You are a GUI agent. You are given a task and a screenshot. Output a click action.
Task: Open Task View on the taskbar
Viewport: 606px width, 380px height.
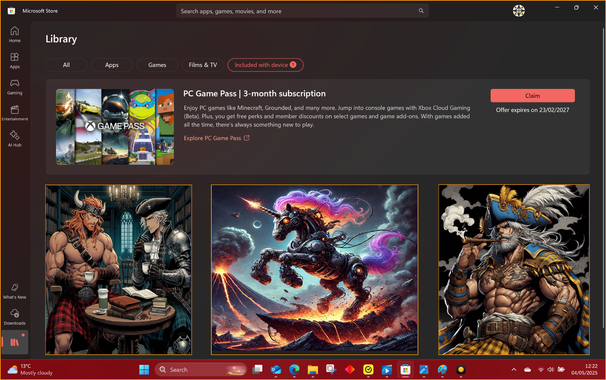point(257,370)
